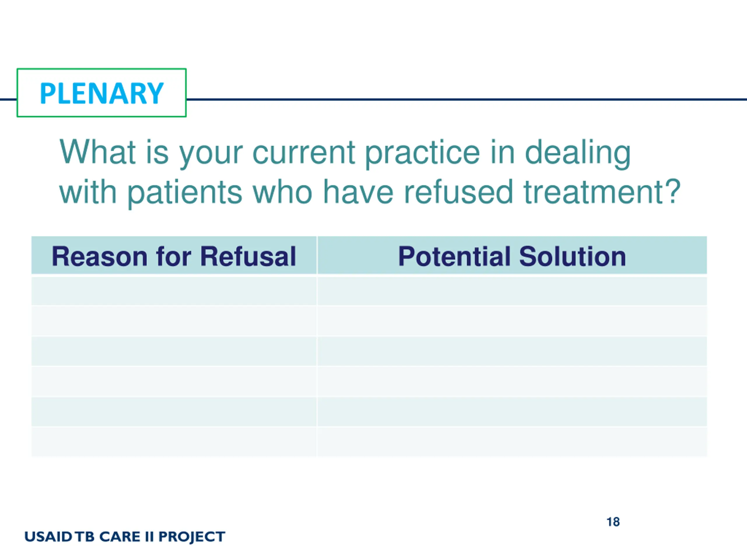Select third row Potential Solution cell
The image size is (747, 560).
pos(512,351)
